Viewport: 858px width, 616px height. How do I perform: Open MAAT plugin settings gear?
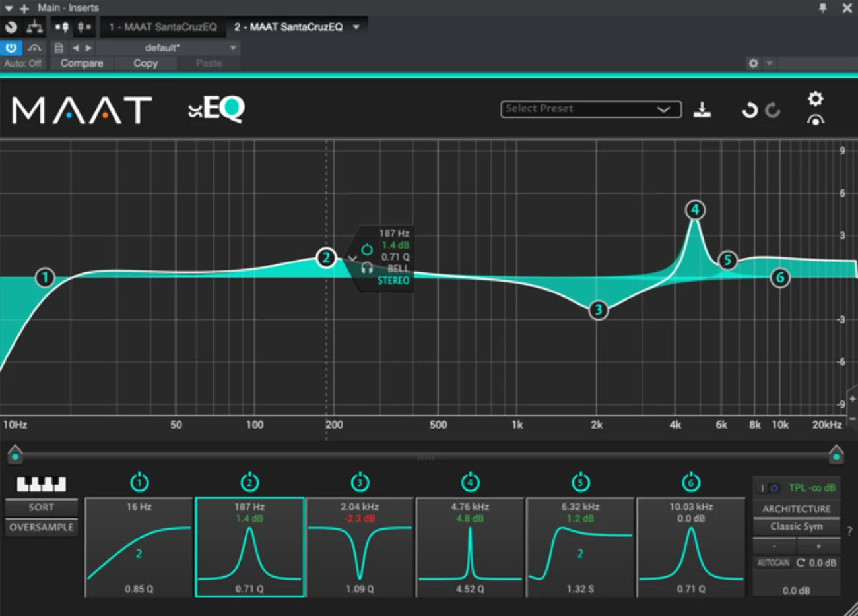pyautogui.click(x=816, y=98)
